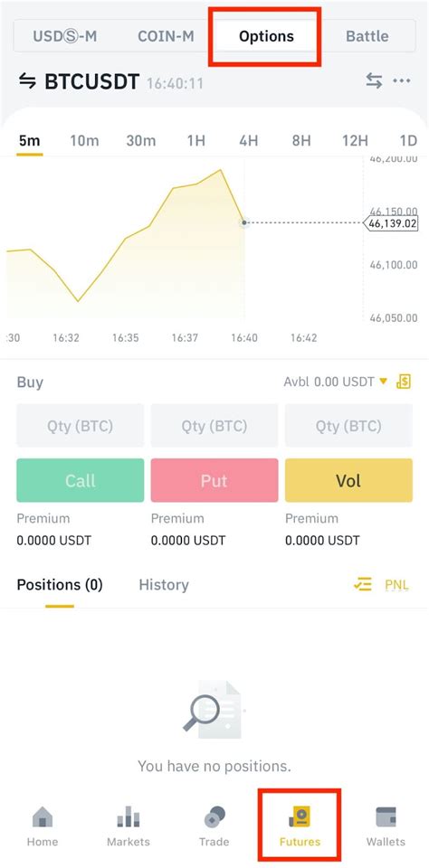The width and height of the screenshot is (429, 868).
Task: Open Trade from bottom navigation
Action: pos(214,826)
